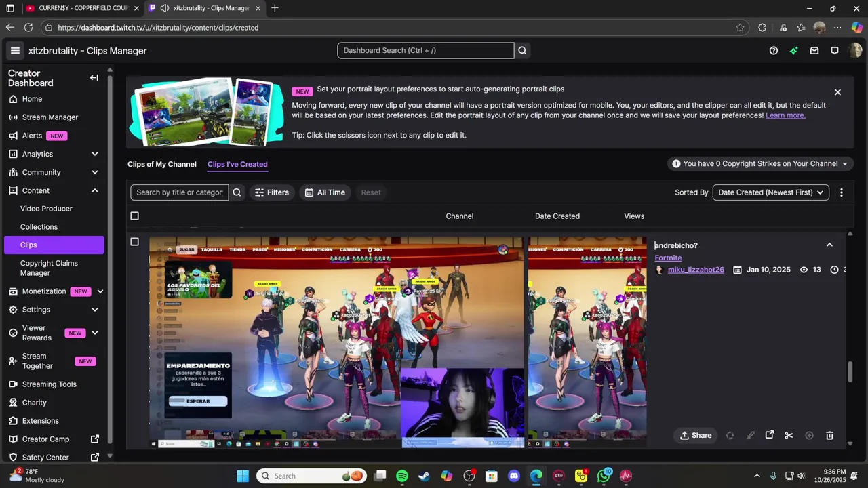Collapse the Content section
Viewport: 868px width, 488px height.
tap(95, 190)
